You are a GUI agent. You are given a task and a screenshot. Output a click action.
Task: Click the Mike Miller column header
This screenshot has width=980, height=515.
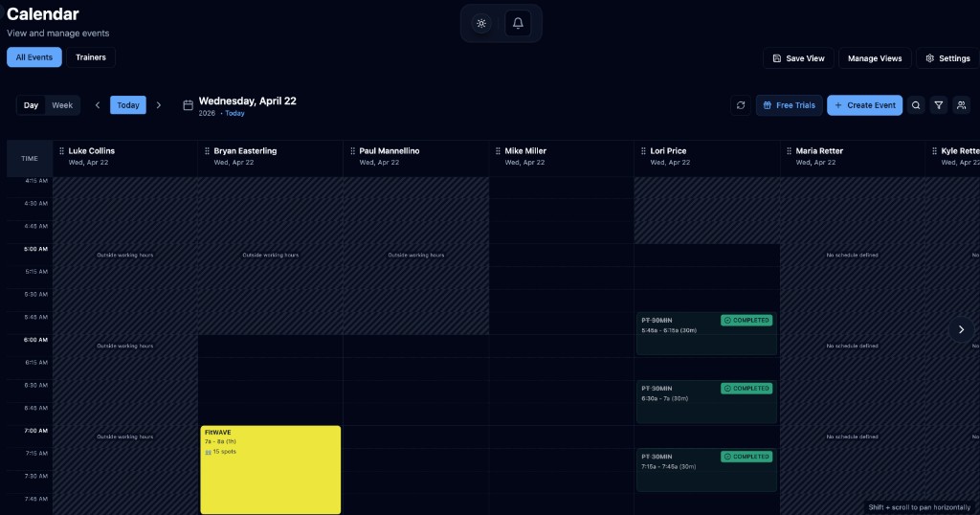pyautogui.click(x=562, y=158)
